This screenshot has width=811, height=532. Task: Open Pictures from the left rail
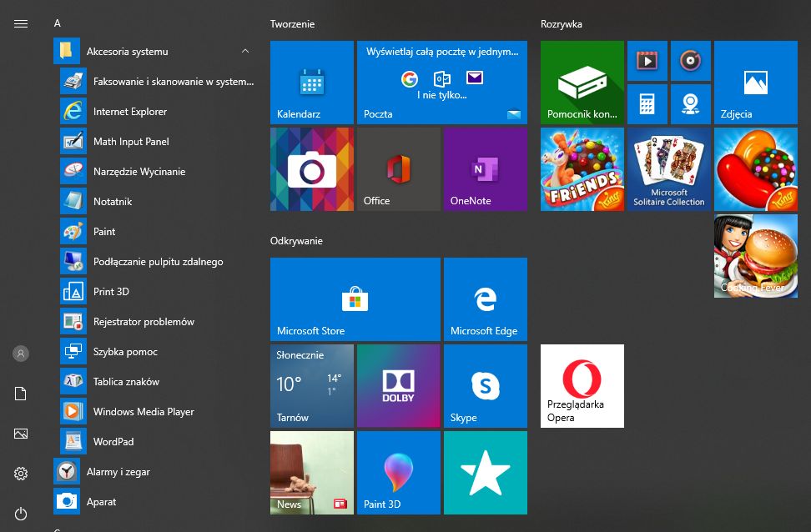[x=21, y=434]
